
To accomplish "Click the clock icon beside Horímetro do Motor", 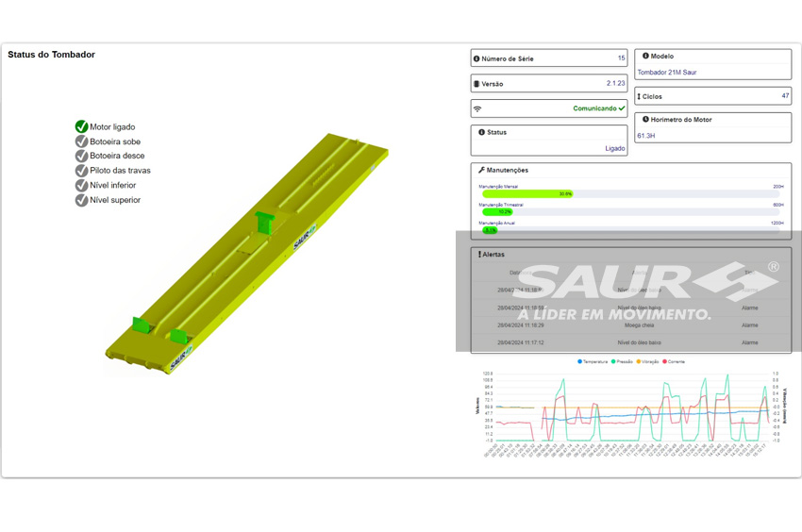I will coord(645,119).
